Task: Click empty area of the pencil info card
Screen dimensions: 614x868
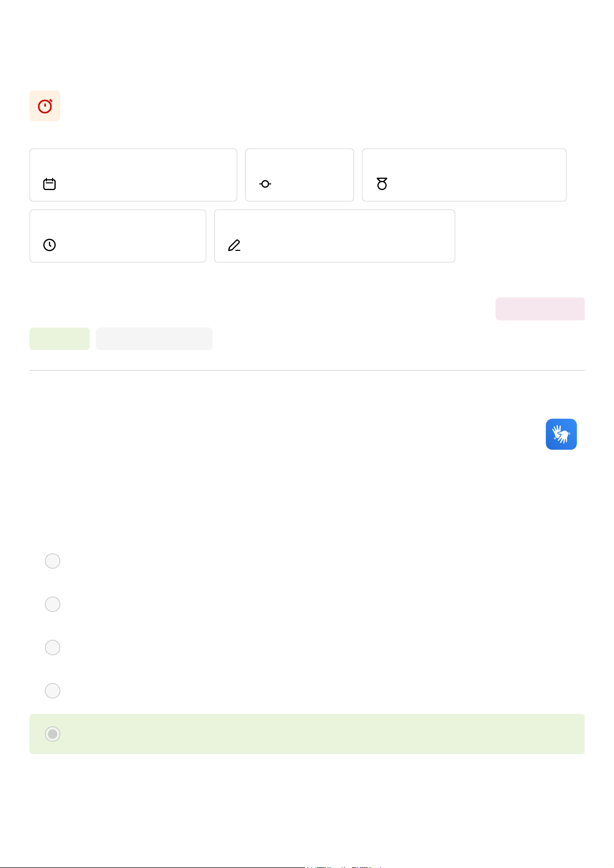Action: point(351,236)
